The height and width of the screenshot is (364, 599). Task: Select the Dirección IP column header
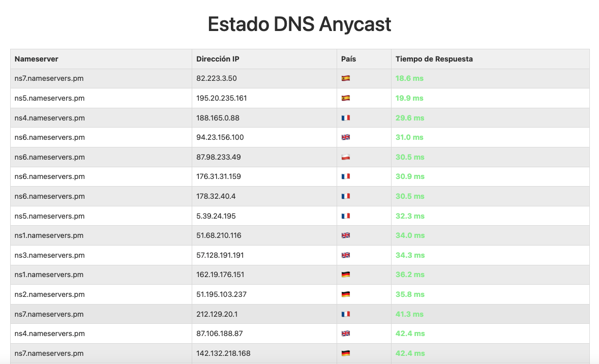click(218, 59)
